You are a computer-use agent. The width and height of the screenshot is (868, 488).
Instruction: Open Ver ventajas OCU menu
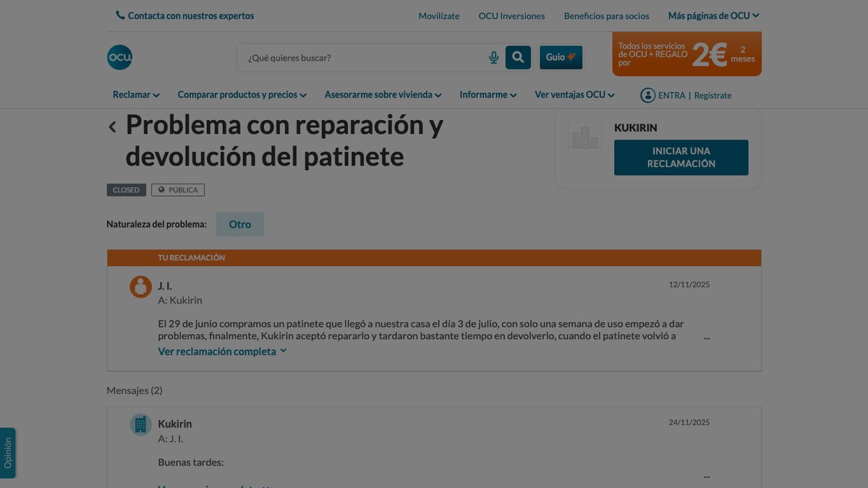tap(575, 95)
